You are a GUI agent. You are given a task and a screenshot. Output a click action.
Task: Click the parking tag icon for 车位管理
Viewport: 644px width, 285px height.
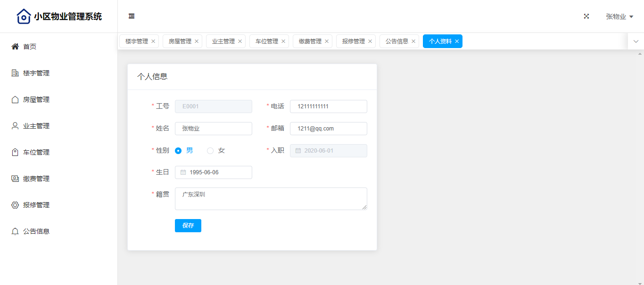click(15, 152)
